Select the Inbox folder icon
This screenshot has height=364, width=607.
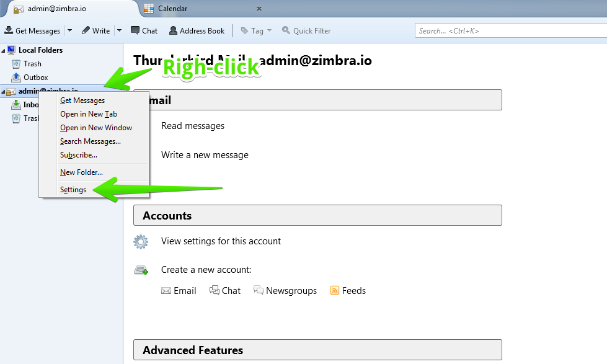16,105
